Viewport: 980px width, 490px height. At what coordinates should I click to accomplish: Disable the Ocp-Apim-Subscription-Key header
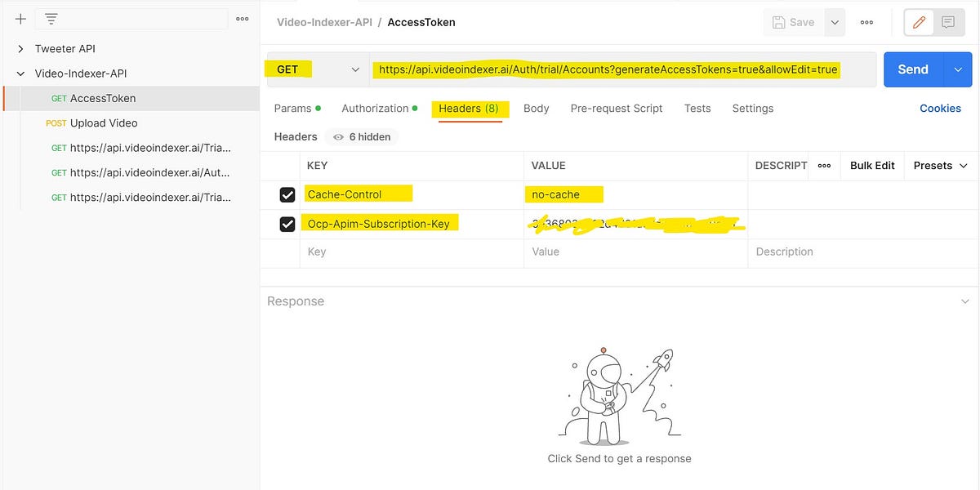tap(287, 223)
